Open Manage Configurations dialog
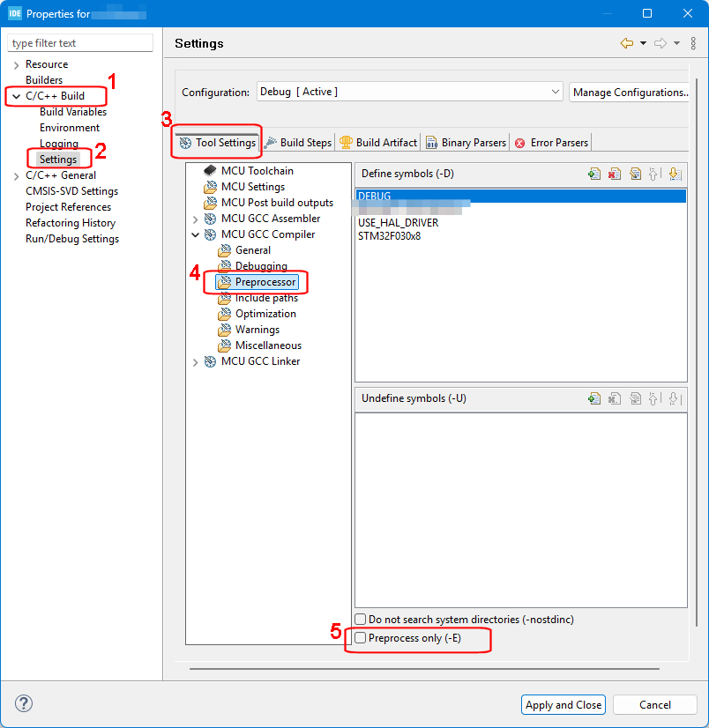 tap(630, 92)
